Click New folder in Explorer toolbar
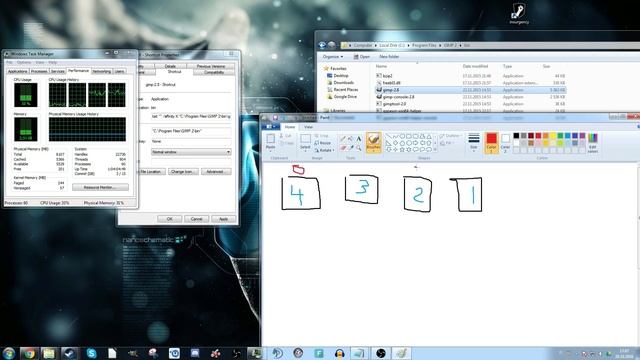Image resolution: width=640 pixels, height=360 pixels. pos(389,57)
